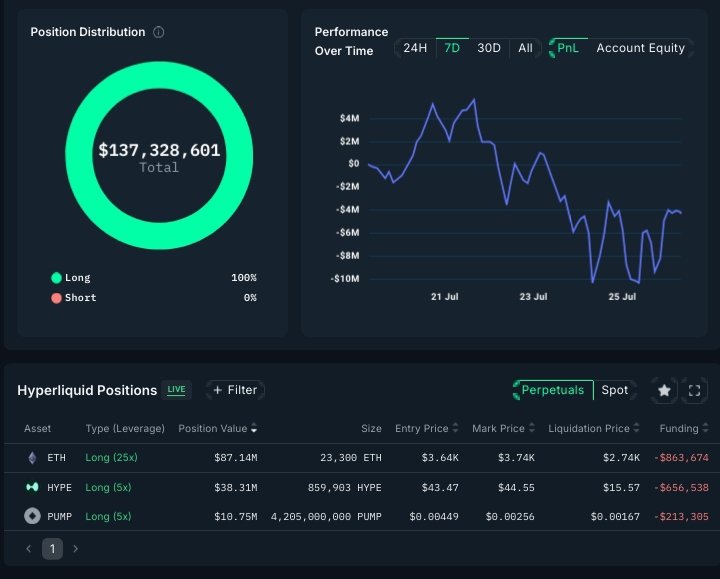
Task: Click size 4,205,000,000 PUMP
Action: [x=326, y=517]
